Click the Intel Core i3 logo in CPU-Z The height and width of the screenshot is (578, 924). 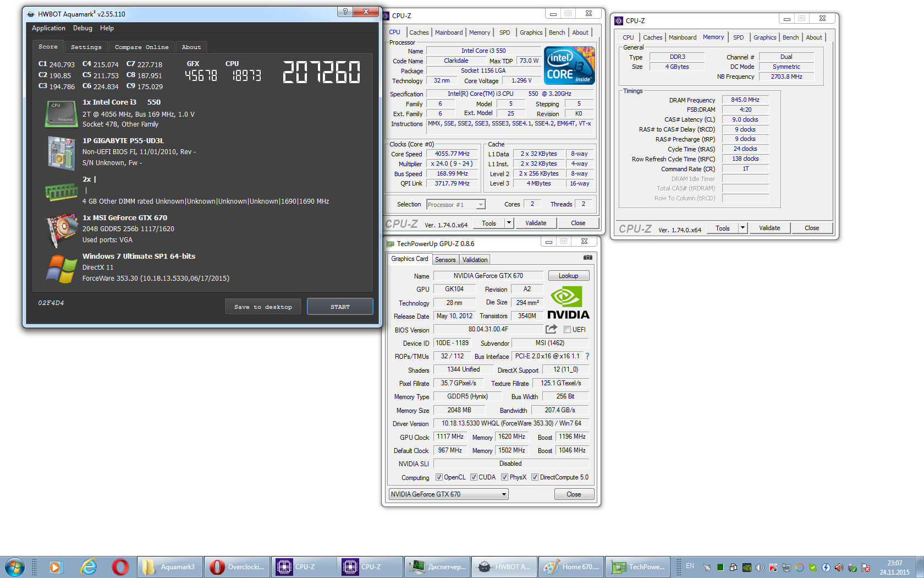coord(569,66)
